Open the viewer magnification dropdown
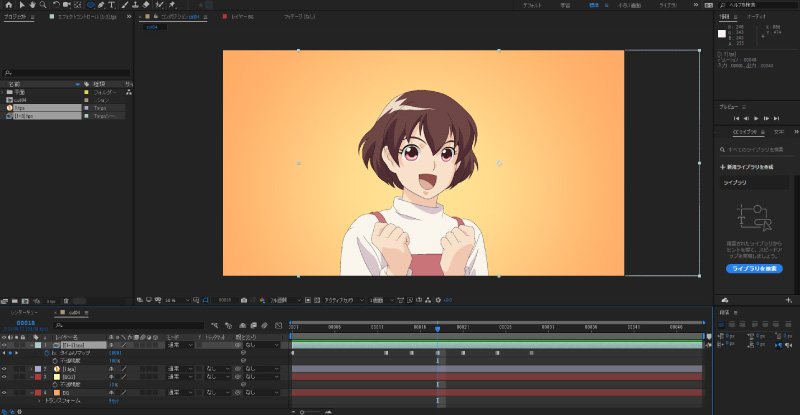The height and width of the screenshot is (415, 800). [177, 300]
